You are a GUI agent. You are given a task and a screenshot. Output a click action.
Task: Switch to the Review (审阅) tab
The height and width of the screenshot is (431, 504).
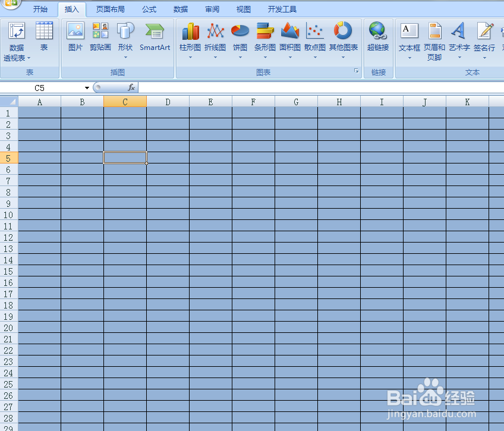pos(212,10)
